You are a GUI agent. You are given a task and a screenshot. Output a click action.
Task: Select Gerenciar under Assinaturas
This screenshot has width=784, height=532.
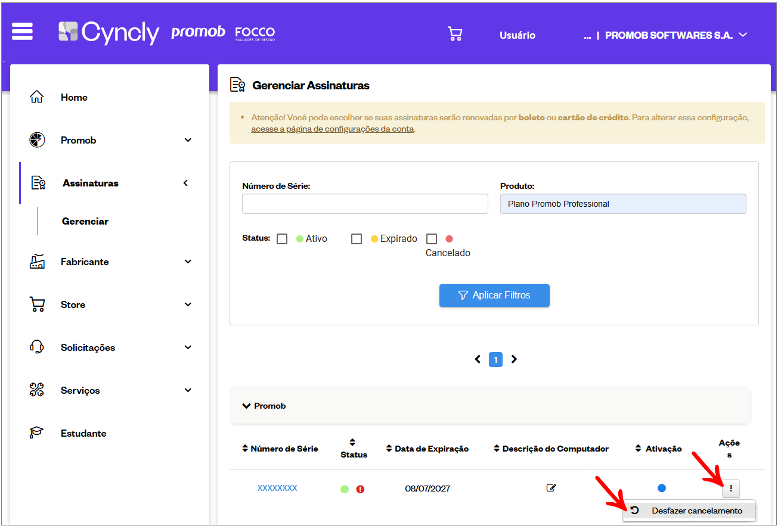(85, 221)
